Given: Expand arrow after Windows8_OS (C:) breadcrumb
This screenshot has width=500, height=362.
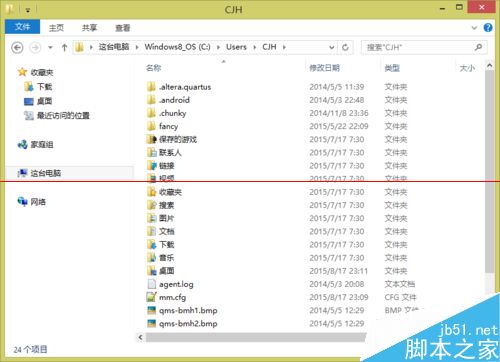Looking at the screenshot, I should tap(218, 47).
